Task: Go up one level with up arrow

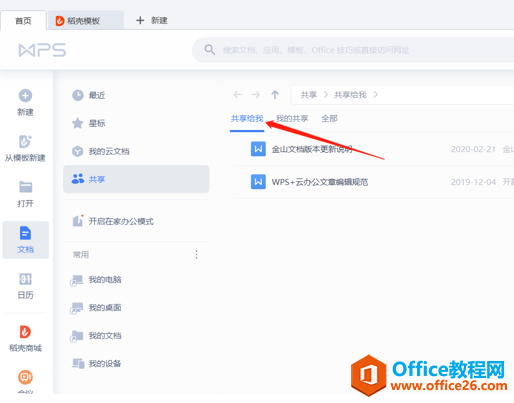Action: click(x=275, y=95)
